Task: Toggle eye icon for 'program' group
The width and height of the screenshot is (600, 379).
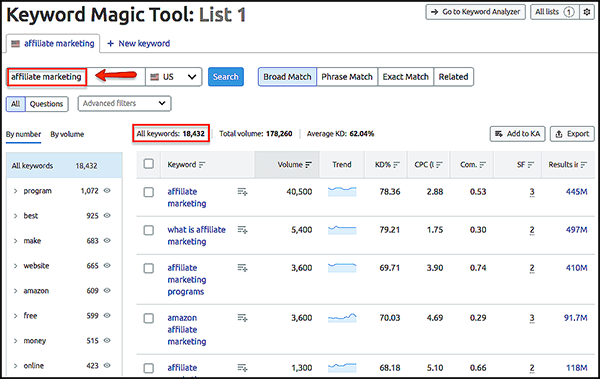Action: coord(107,191)
